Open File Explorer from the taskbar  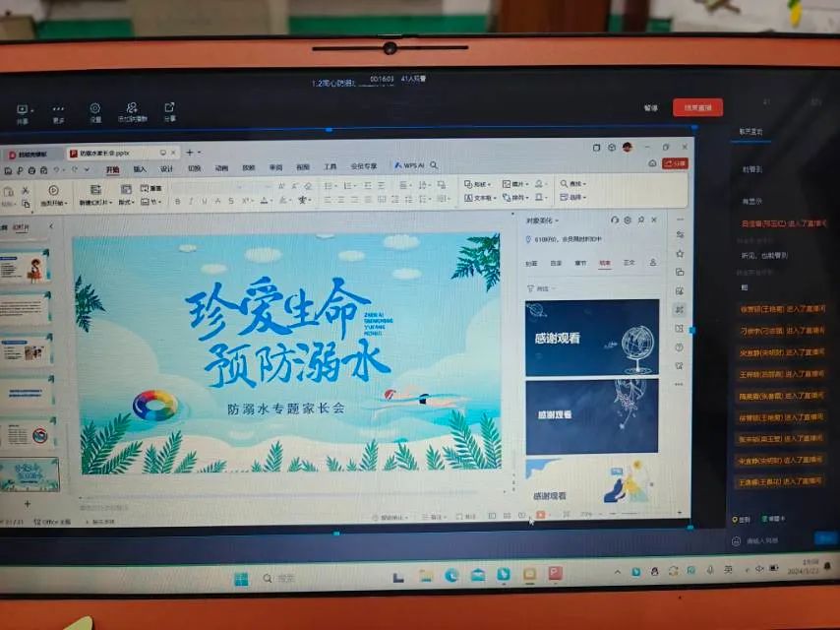(426, 577)
